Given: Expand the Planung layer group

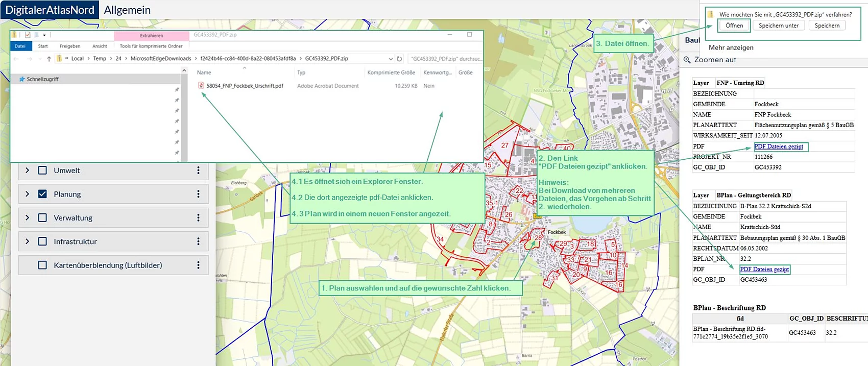Looking at the screenshot, I should tap(27, 194).
